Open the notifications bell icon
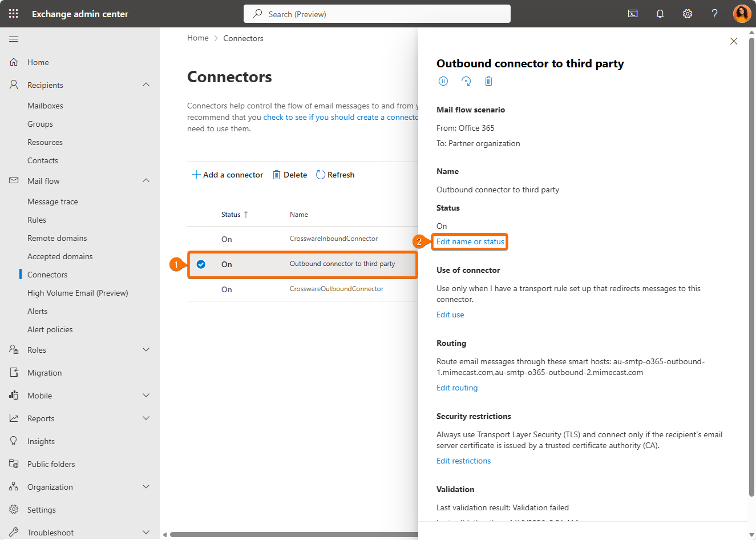Screen dimensions: 756x540 (x=660, y=14)
